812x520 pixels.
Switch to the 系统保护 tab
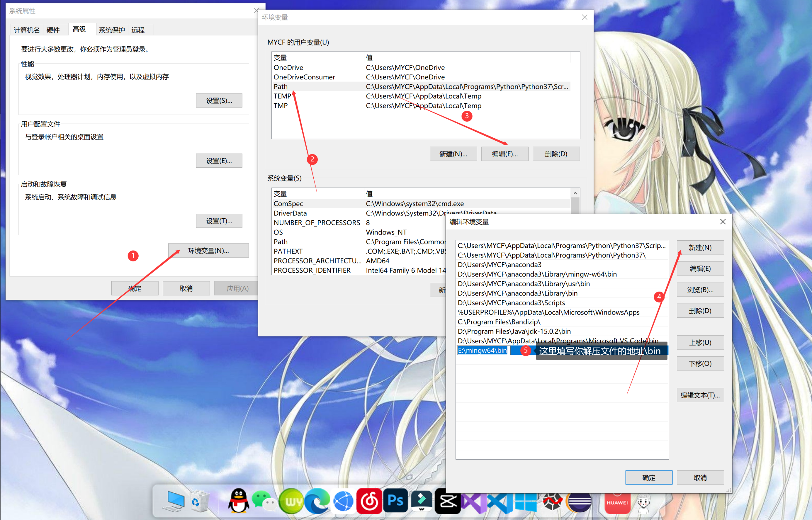pyautogui.click(x=111, y=30)
